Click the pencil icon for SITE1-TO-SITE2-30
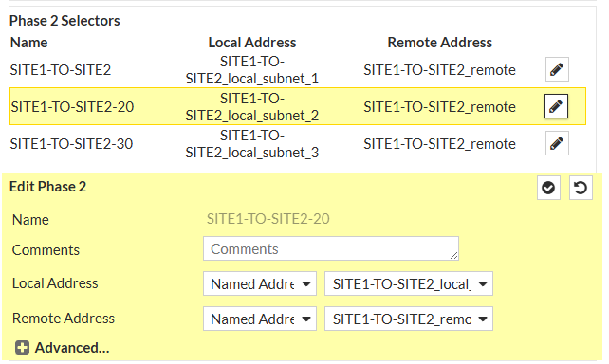 coord(557,143)
